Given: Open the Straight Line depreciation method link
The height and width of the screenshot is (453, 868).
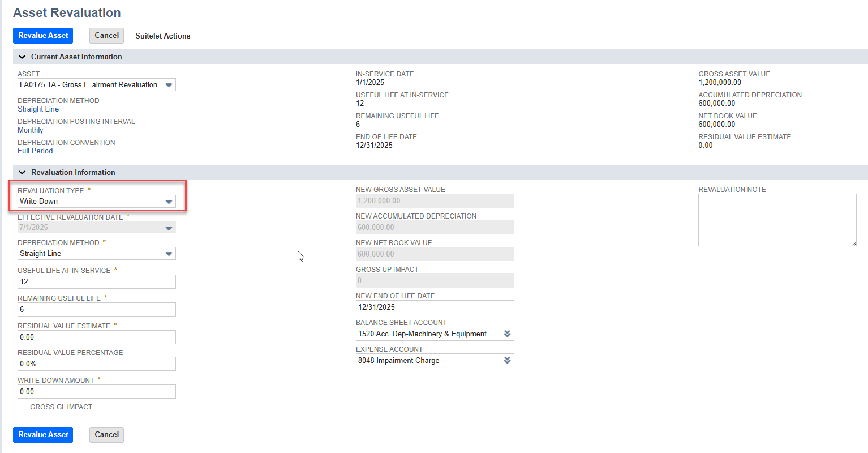Looking at the screenshot, I should pyautogui.click(x=38, y=109).
